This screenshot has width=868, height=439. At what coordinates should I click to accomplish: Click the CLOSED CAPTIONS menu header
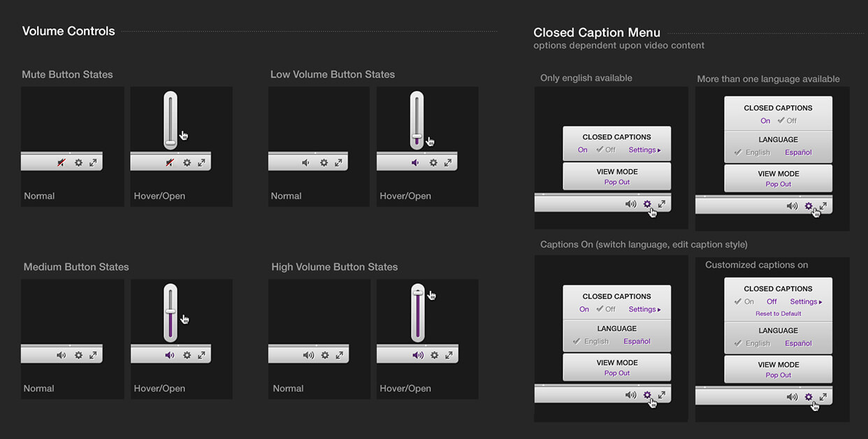click(616, 136)
